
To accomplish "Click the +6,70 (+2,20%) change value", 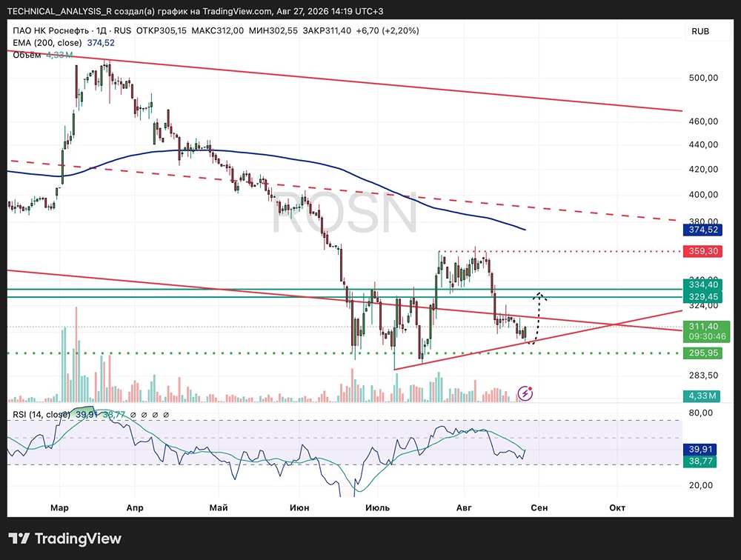I will 388,30.
